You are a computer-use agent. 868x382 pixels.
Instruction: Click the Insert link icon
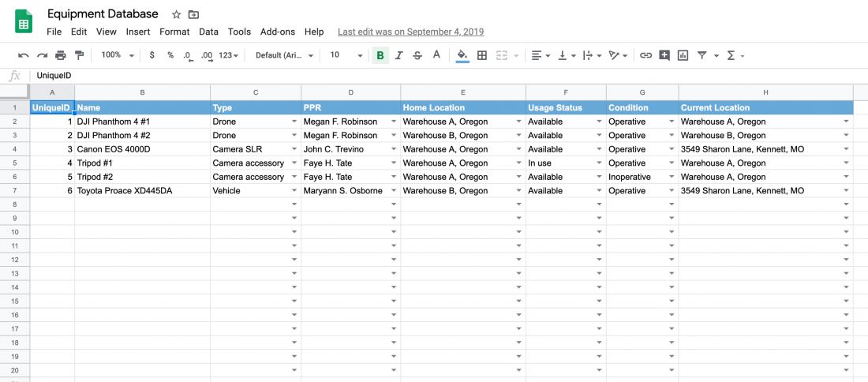pos(645,55)
